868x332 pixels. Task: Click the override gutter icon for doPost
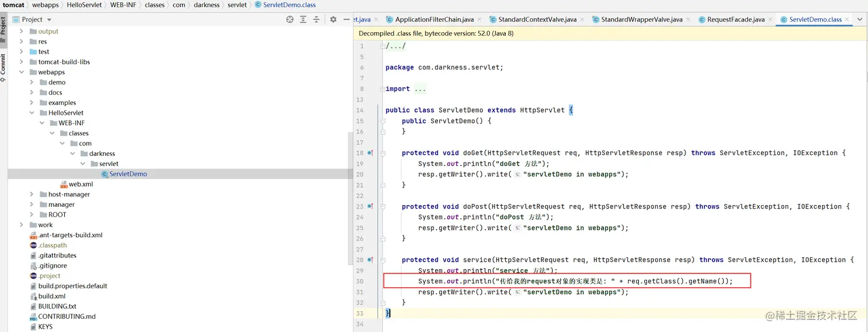(370, 206)
